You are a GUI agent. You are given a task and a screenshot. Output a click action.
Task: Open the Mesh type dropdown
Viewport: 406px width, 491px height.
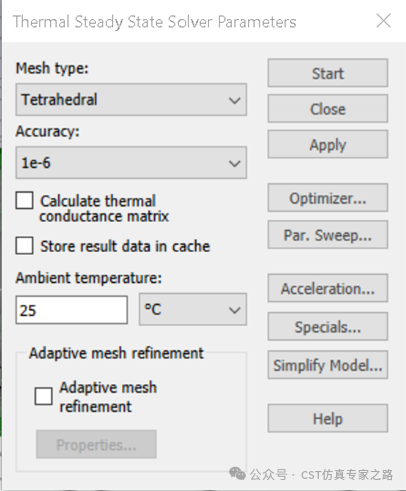tap(131, 100)
